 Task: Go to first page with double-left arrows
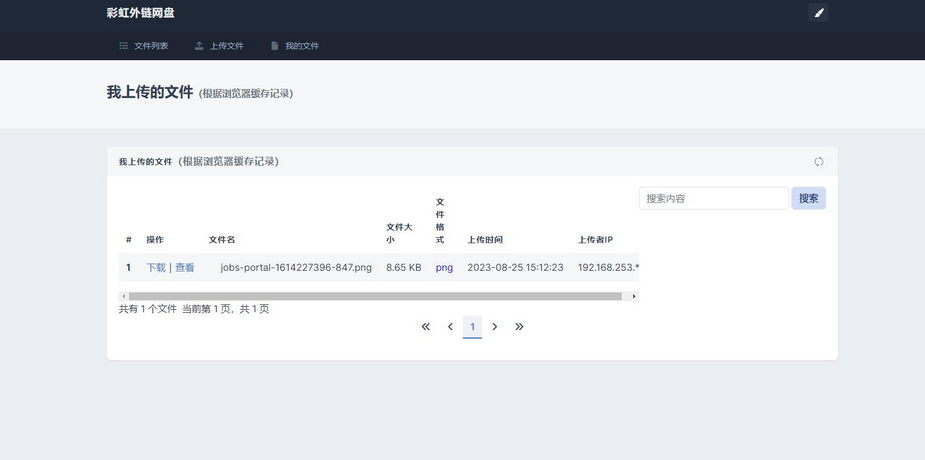tap(425, 327)
